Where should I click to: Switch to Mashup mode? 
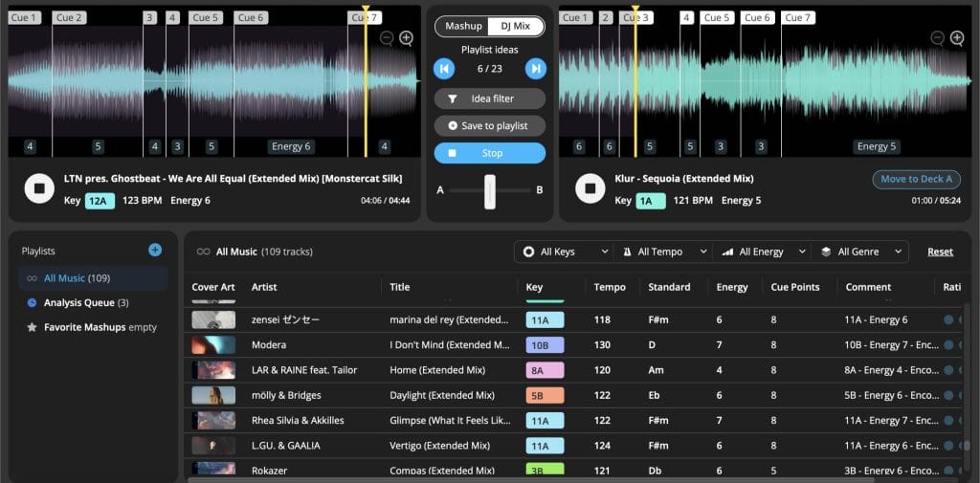click(463, 26)
